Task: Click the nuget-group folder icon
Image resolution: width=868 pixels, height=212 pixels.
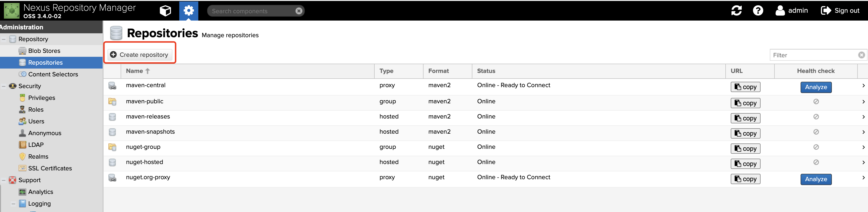Action: pyautogui.click(x=112, y=147)
